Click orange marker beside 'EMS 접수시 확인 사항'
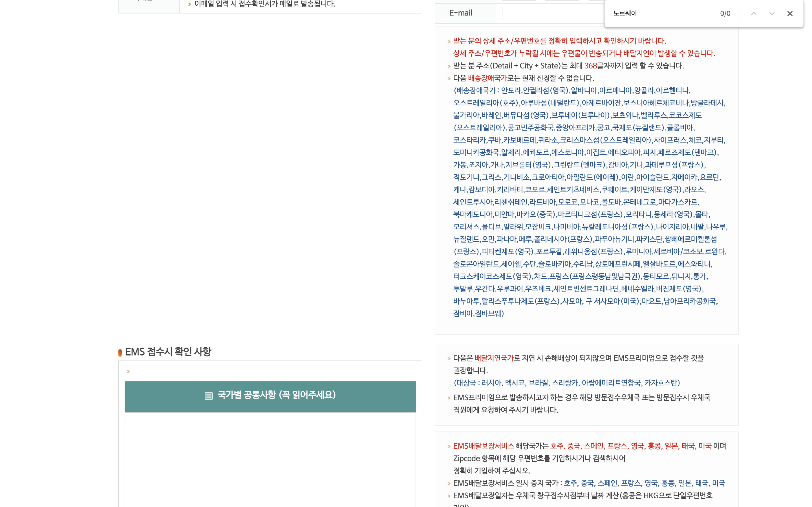 120,352
